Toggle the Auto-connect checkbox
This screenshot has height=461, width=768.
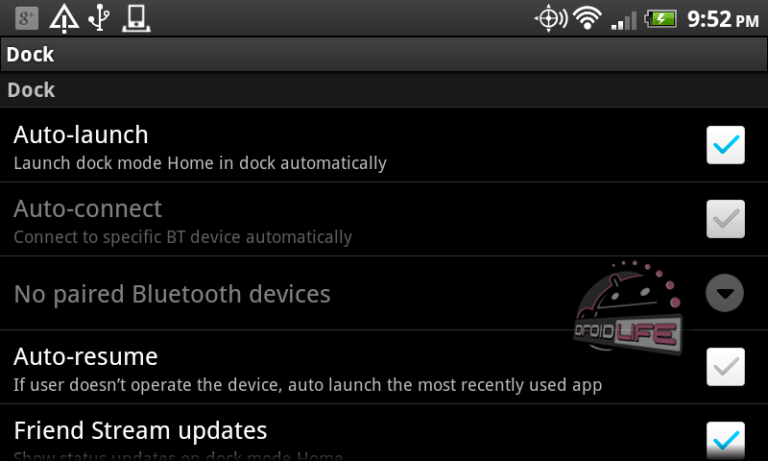[725, 219]
